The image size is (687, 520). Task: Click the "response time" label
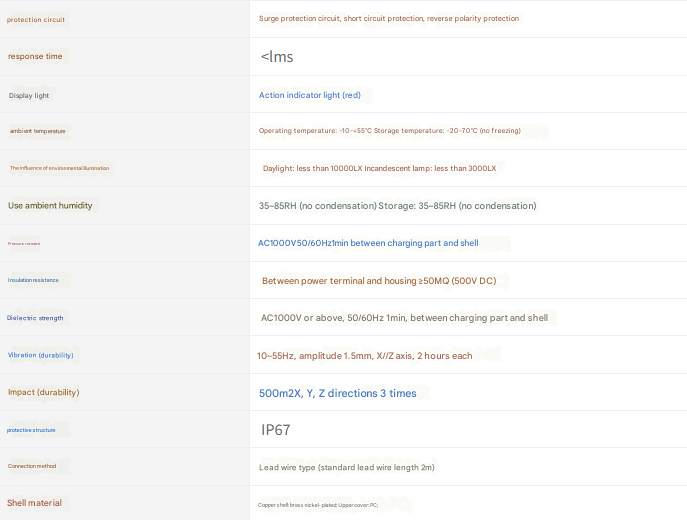point(35,57)
